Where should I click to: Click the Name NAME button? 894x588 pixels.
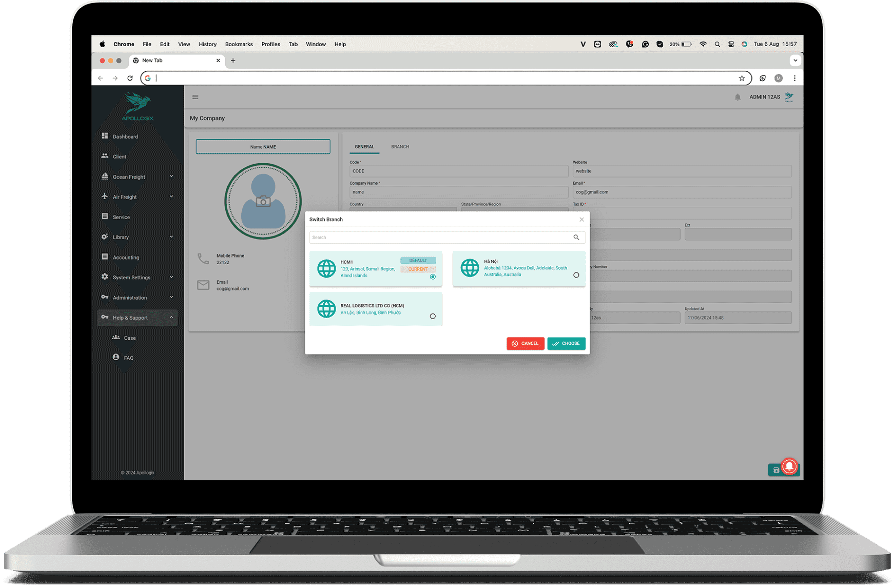click(x=263, y=147)
